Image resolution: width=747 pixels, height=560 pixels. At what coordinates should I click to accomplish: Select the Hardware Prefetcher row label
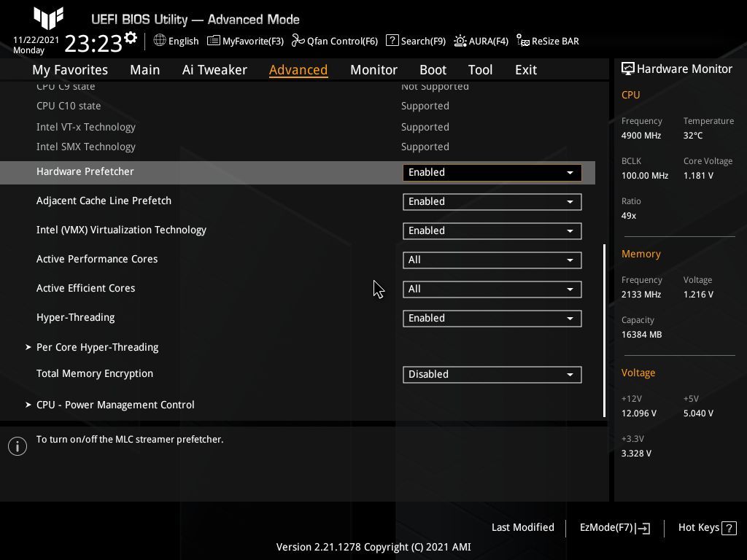tap(85, 171)
